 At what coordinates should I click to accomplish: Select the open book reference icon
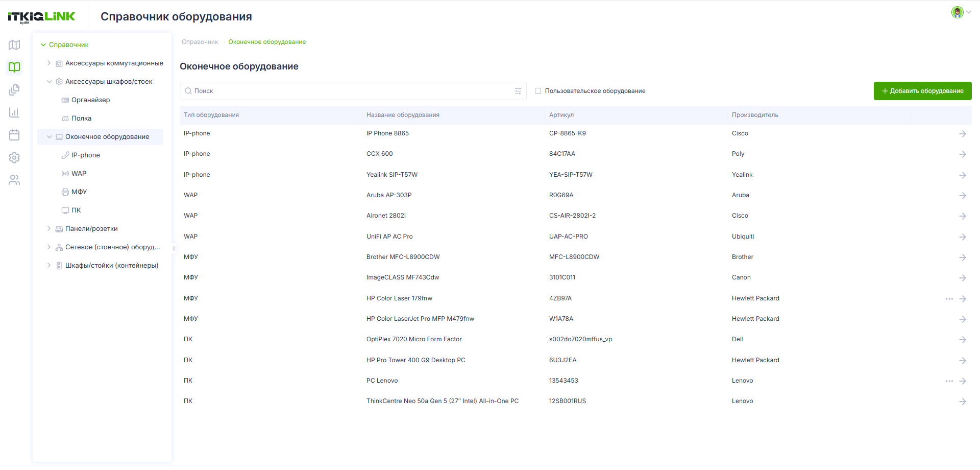click(x=14, y=67)
